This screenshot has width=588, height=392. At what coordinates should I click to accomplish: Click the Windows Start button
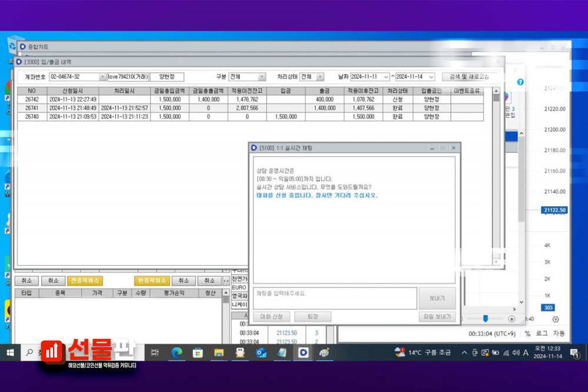coord(10,353)
